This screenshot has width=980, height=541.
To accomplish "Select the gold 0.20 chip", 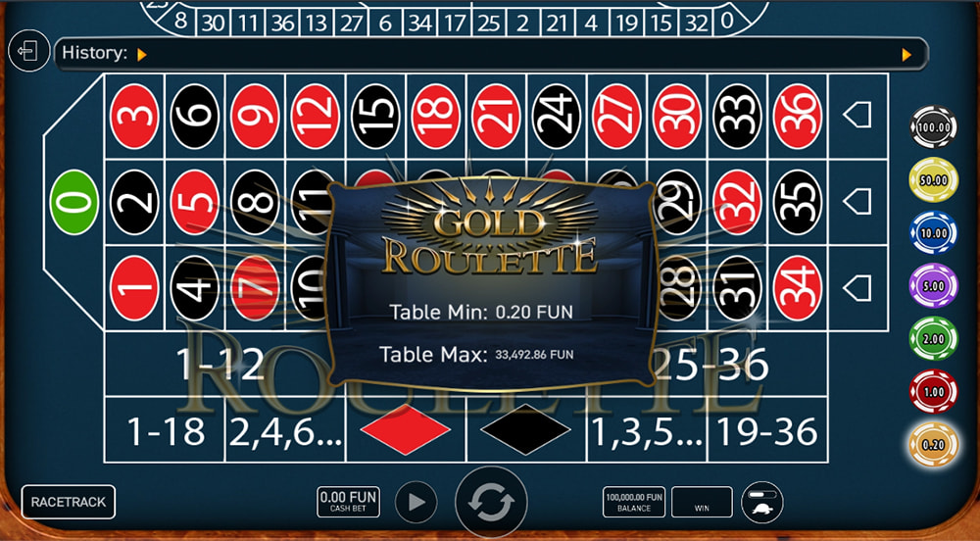I will pos(933,445).
